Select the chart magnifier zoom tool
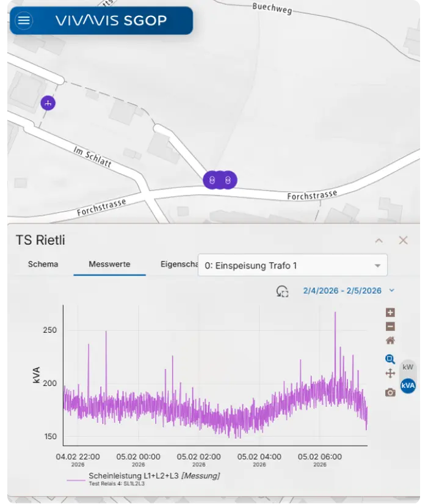The image size is (428, 504). [390, 359]
